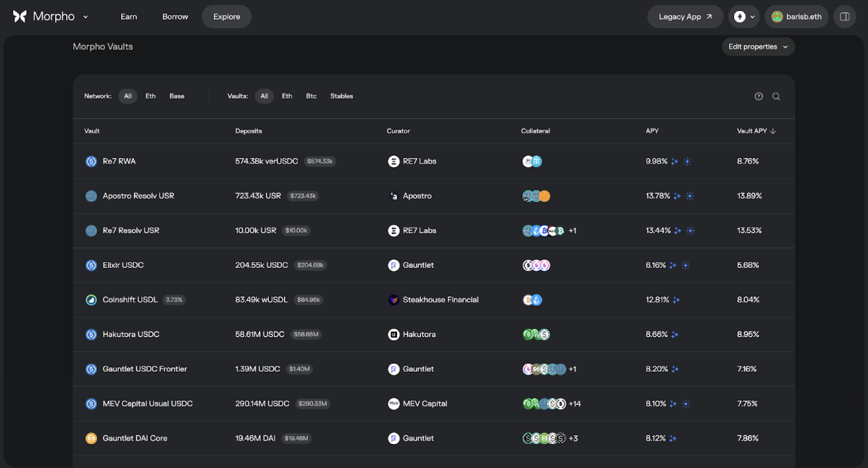Click collateral icons in Coinshift USDL row

pos(532,300)
